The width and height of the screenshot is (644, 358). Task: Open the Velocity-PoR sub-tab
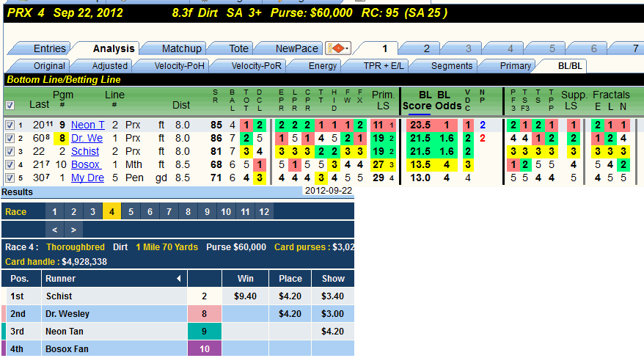(252, 66)
